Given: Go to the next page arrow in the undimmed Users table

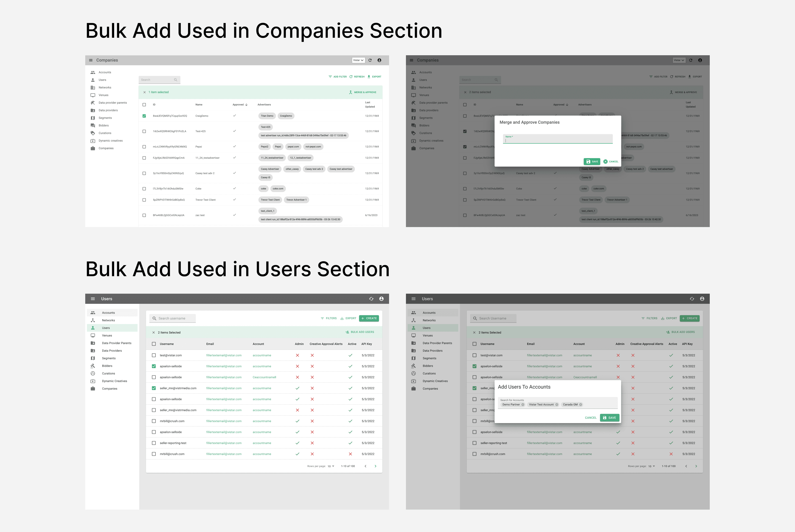Looking at the screenshot, I should tap(375, 466).
